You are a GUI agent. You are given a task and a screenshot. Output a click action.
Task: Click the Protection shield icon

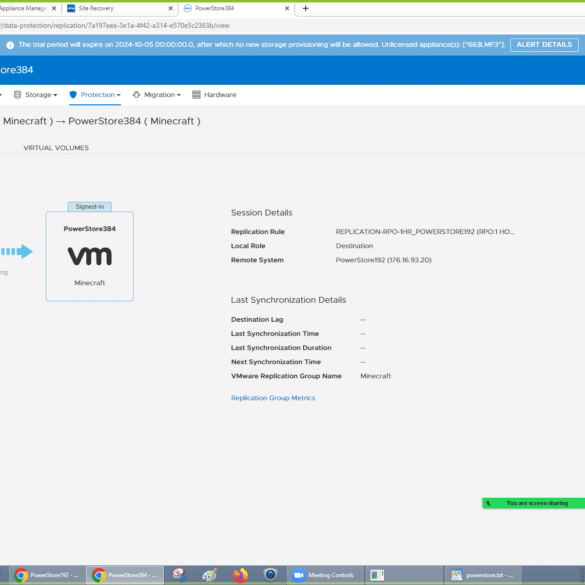[73, 95]
